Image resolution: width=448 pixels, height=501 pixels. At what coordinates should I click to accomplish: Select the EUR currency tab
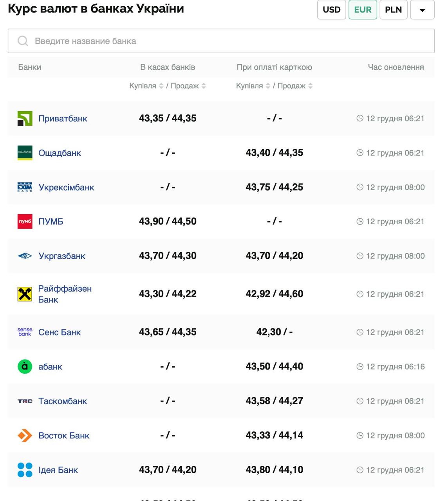click(x=363, y=10)
